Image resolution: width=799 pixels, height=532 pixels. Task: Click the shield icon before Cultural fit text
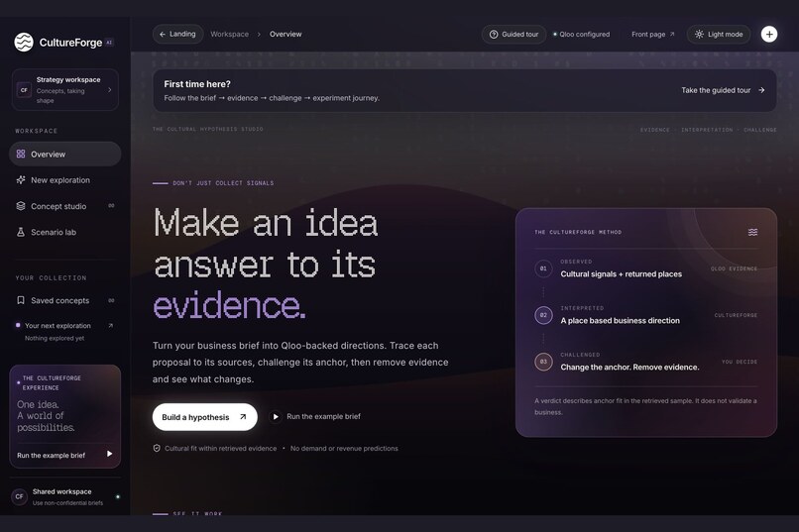157,449
